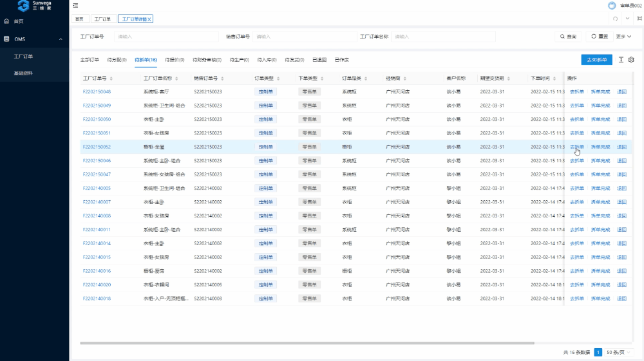Collapse the sidebar using the menu fold icon
Viewport: 644px width, 361px height.
pos(75,6)
